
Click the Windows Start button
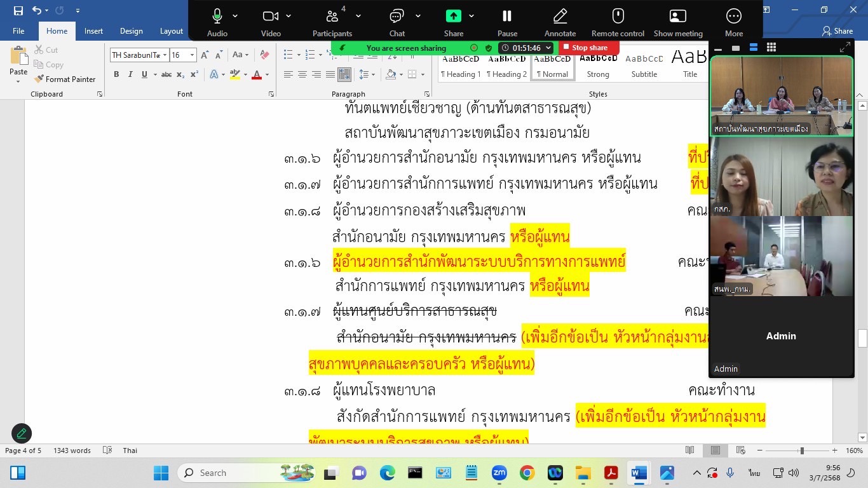coord(161,473)
